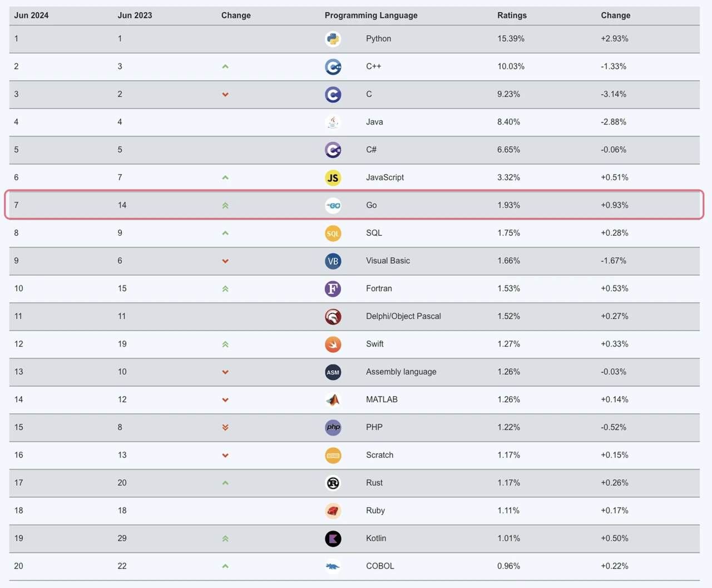Click the PHP logo icon

pos(333,427)
